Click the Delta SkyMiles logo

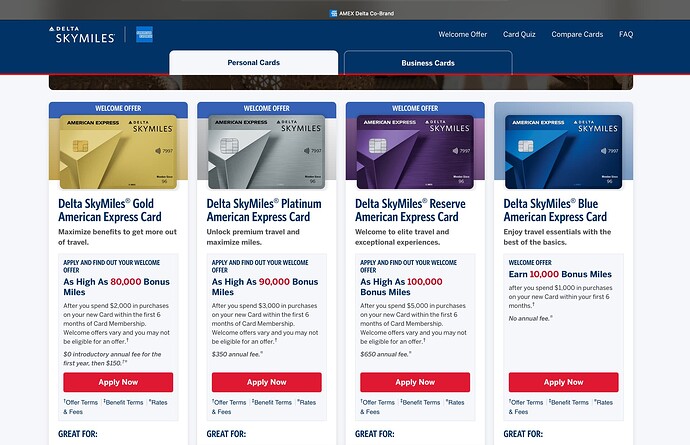82,34
